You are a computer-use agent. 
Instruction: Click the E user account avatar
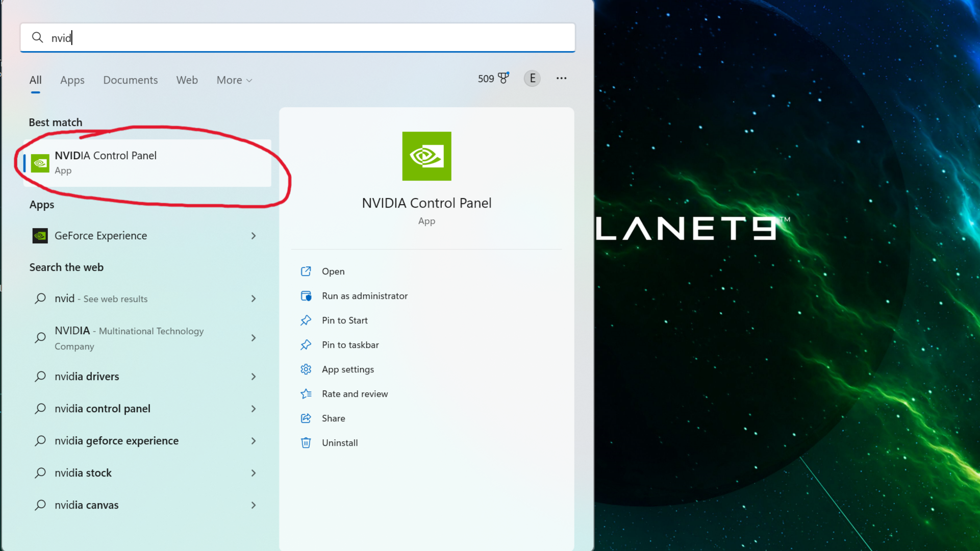click(x=532, y=78)
